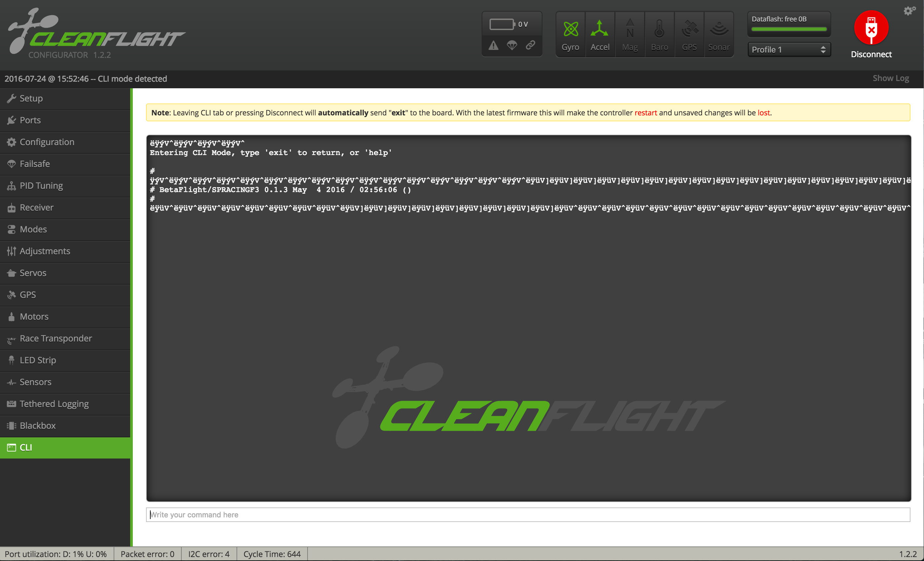Open the settings gear icon
This screenshot has height=561, width=924.
[909, 11]
